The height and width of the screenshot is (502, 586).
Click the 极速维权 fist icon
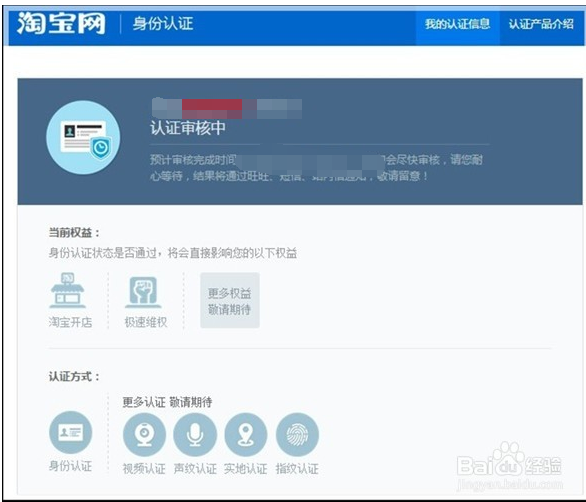(x=143, y=292)
